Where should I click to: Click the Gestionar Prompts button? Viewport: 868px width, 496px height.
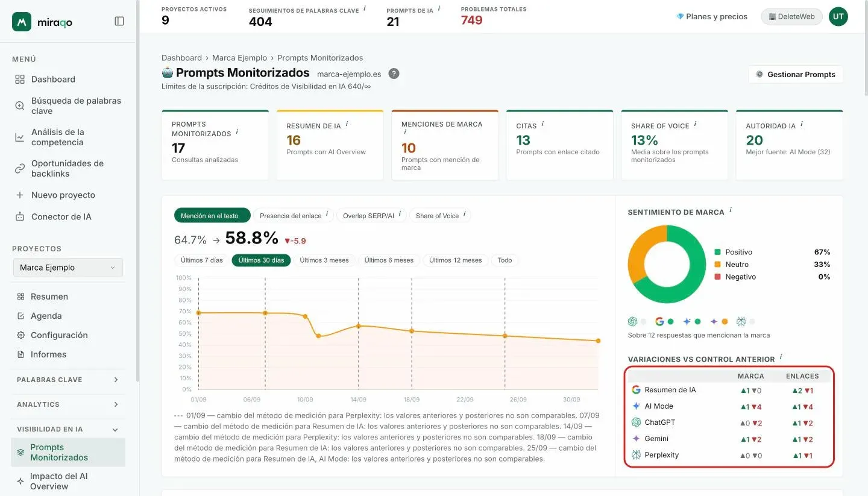(795, 74)
